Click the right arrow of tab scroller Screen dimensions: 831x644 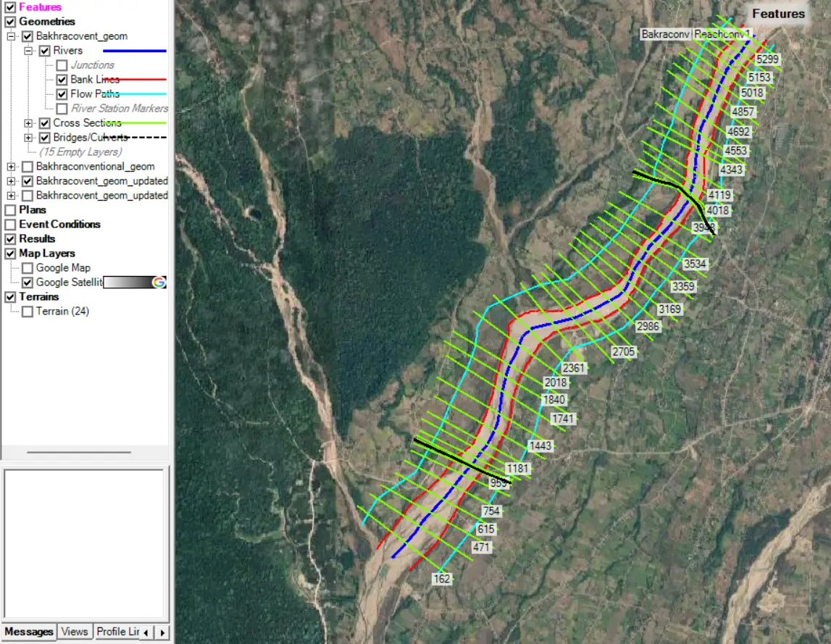[x=162, y=632]
